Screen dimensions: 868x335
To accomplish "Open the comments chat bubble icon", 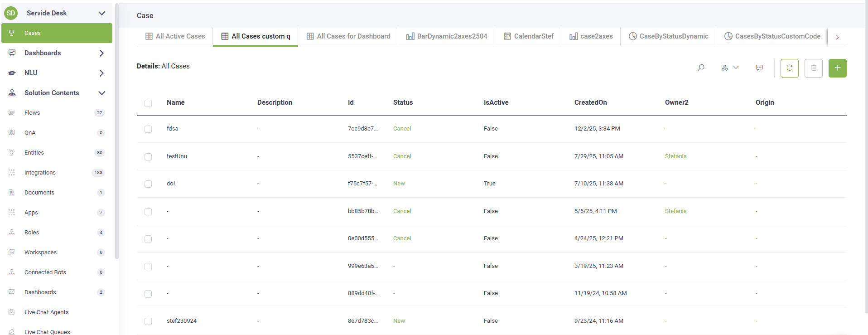I will (x=759, y=68).
